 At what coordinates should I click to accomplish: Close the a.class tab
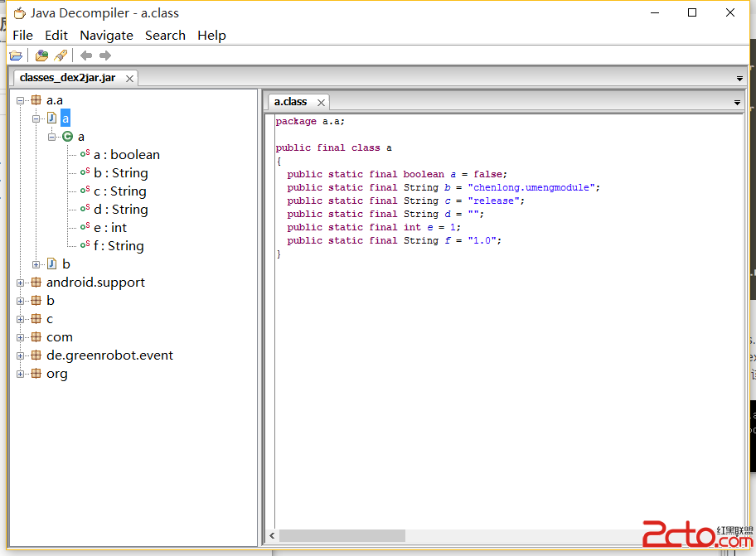(x=320, y=103)
